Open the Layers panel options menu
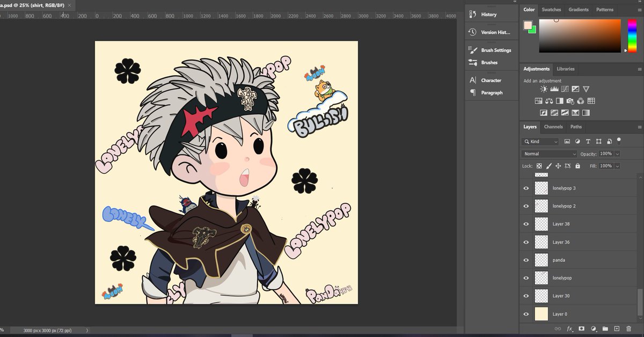Image resolution: width=644 pixels, height=337 pixels. click(640, 127)
